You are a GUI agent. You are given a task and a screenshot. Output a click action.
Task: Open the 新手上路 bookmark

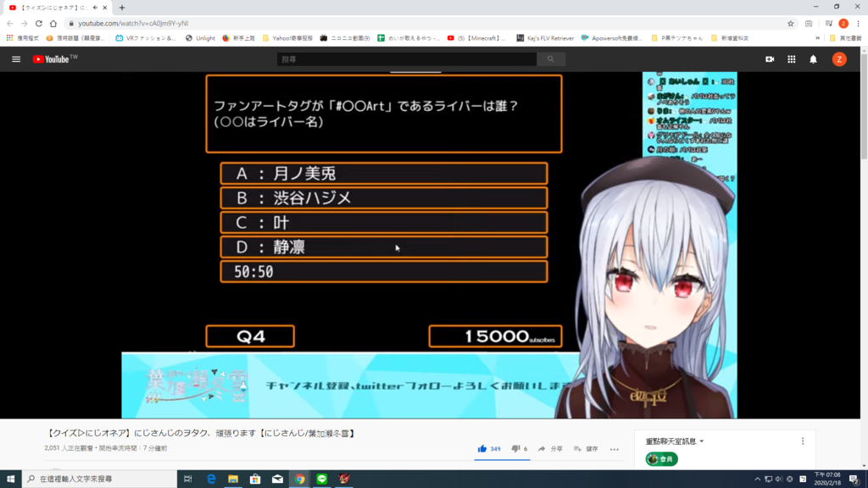(x=238, y=38)
